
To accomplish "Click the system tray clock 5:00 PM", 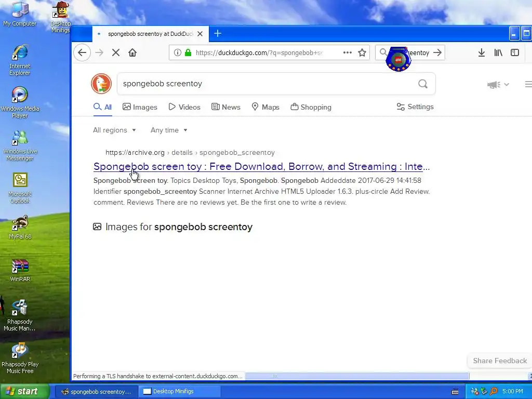I will (512, 391).
